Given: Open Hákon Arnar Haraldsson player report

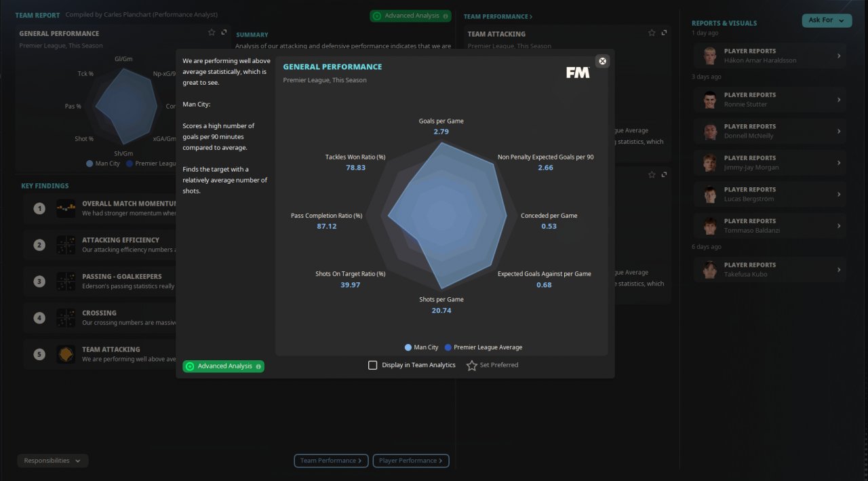Looking at the screenshot, I should pyautogui.click(x=769, y=56).
